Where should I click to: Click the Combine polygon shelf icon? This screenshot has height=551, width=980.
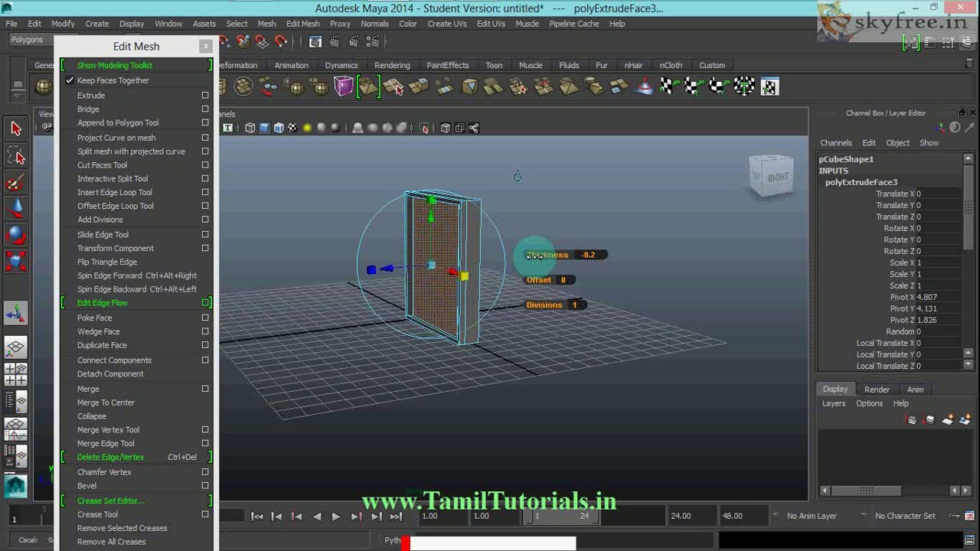(x=243, y=86)
